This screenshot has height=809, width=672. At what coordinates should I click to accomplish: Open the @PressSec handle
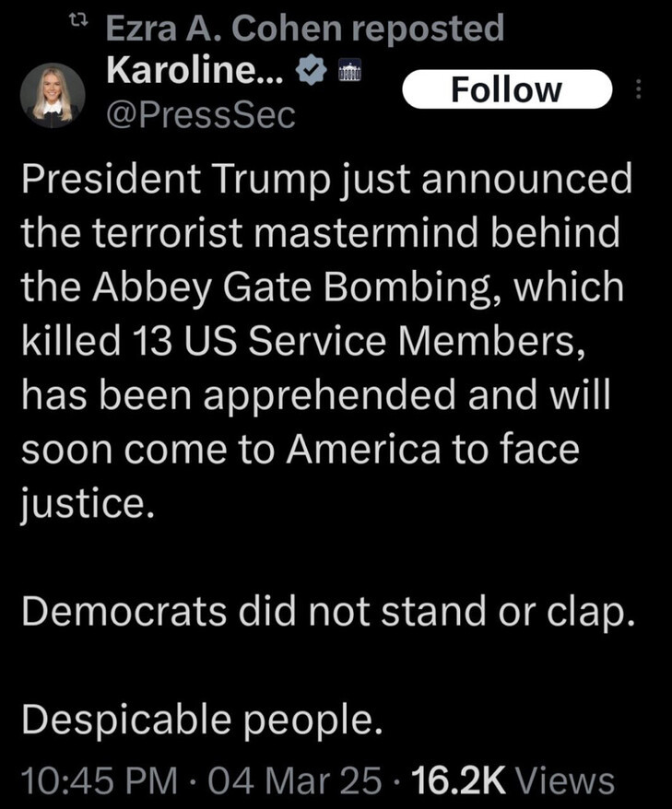201,114
